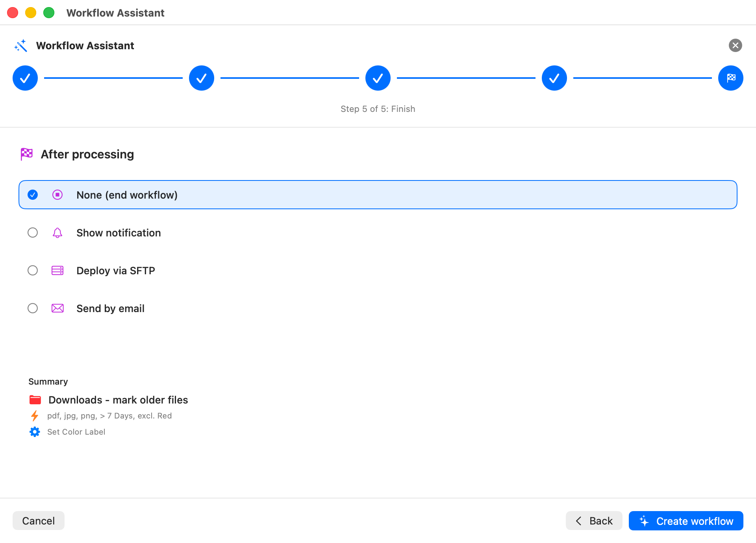Go to the first completed step circle
The image size is (756, 543).
click(x=25, y=78)
